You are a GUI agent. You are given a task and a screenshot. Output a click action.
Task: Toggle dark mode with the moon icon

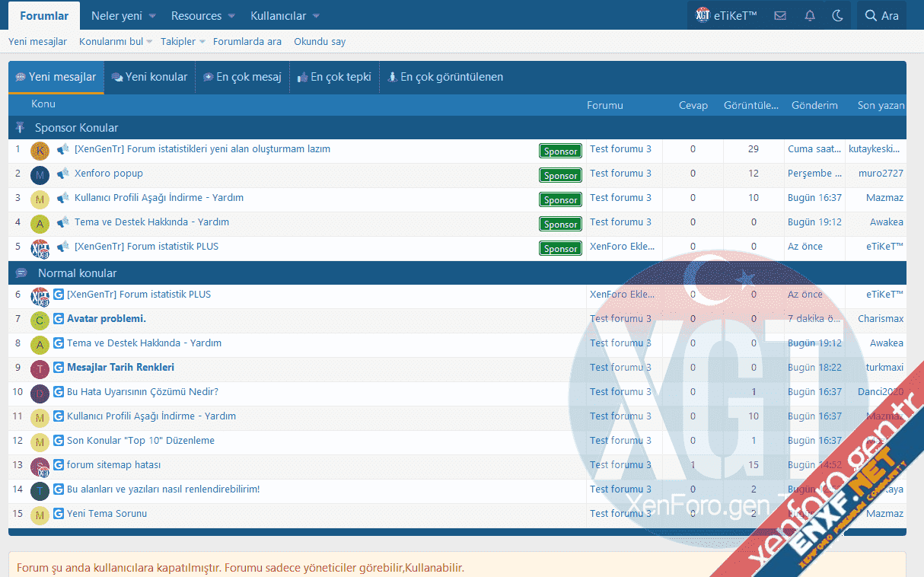[x=838, y=16]
